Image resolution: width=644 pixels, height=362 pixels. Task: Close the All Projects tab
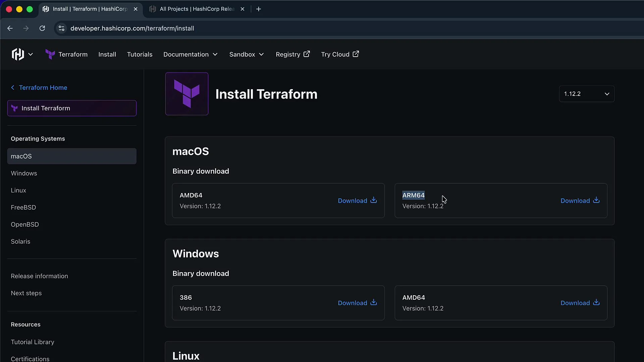click(243, 9)
